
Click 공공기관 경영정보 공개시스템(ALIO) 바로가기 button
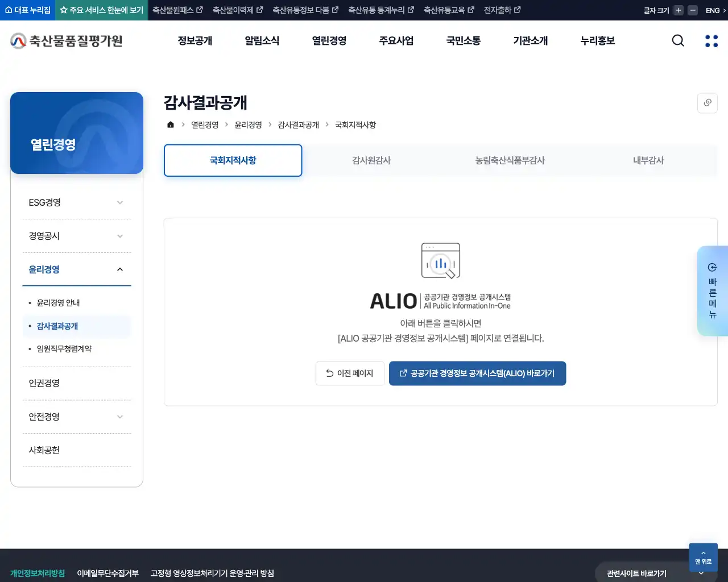tap(477, 373)
